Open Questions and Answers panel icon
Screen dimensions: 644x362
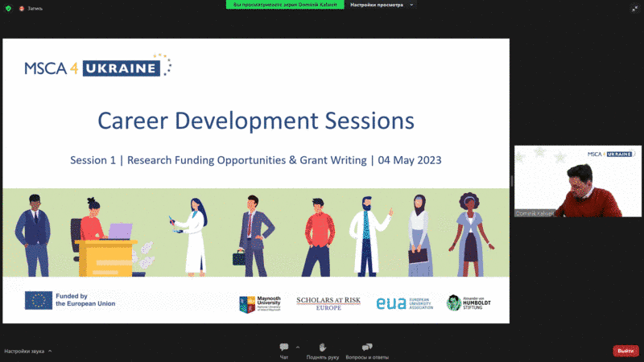coord(367,348)
